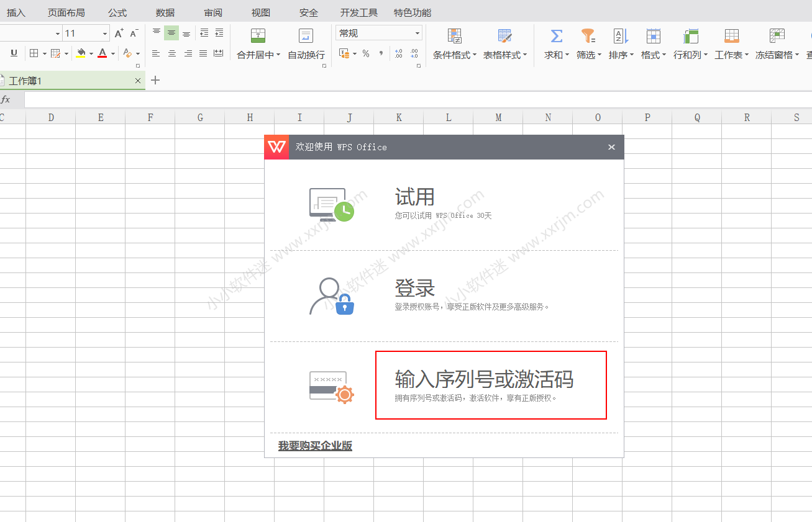Toggle 自动换行 wrap text
Image resolution: width=812 pixels, height=522 pixels.
306,44
